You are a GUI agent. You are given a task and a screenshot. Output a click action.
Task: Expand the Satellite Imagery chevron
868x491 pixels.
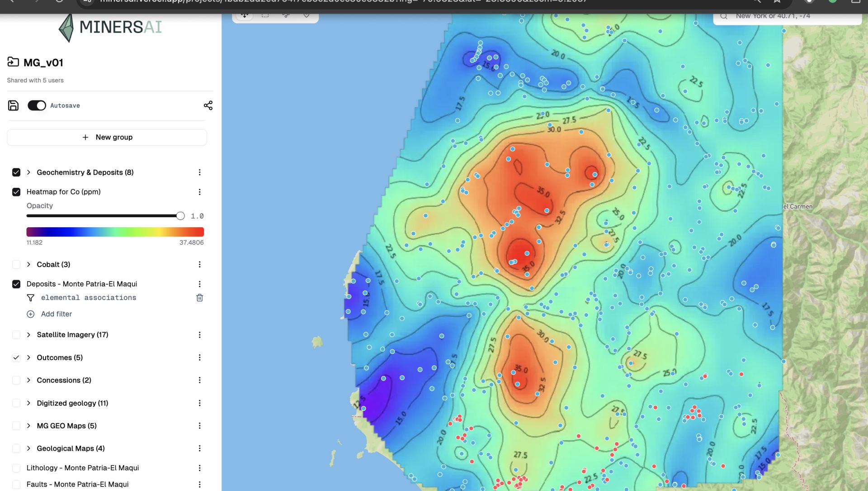coord(28,335)
